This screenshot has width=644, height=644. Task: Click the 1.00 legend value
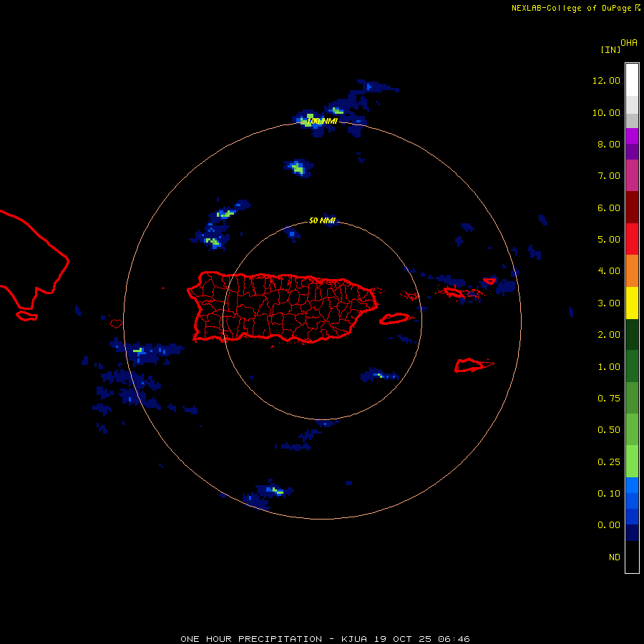click(x=609, y=367)
